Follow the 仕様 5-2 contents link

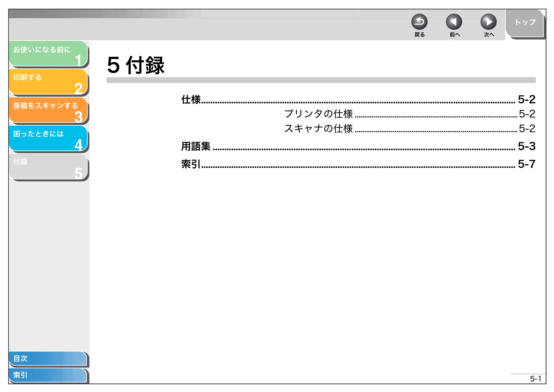[x=358, y=99]
